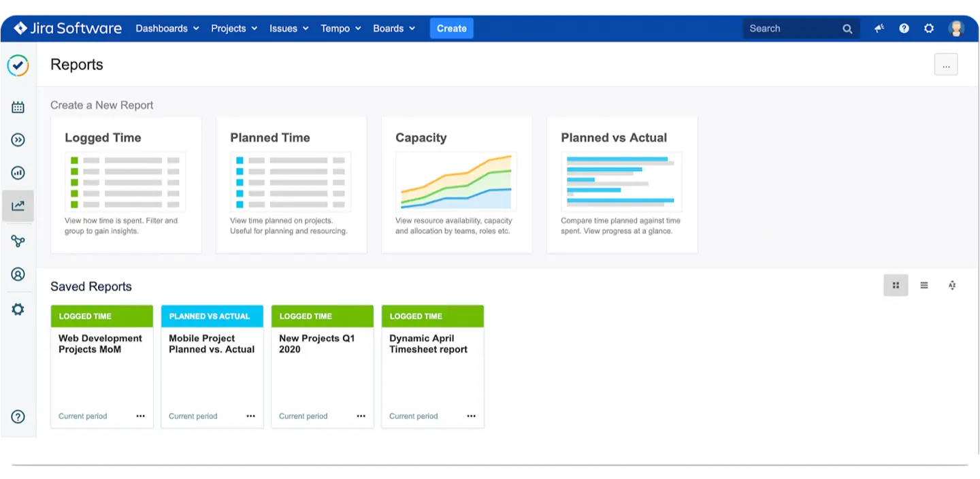Open the search magnifier in the top bar
Viewport: 980px width, 479px height.
[x=847, y=29]
